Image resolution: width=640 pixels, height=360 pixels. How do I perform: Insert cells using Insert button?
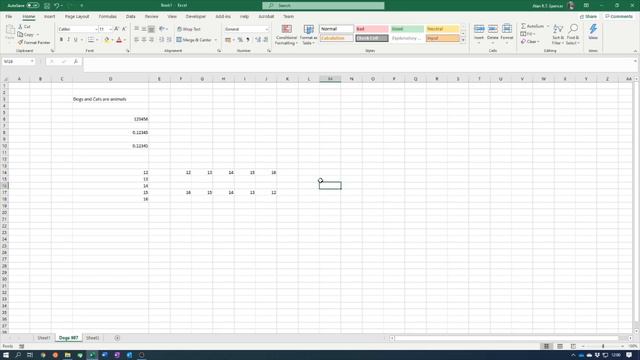coord(479,34)
